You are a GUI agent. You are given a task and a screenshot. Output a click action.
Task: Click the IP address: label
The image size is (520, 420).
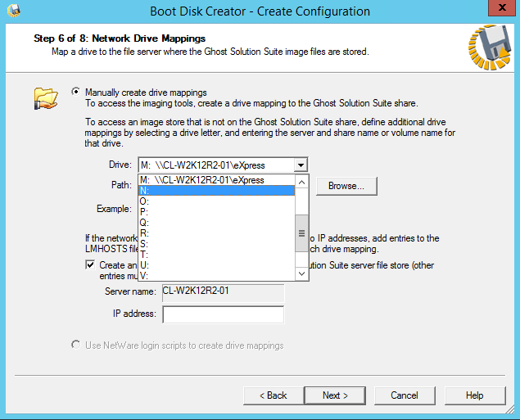[x=134, y=314]
